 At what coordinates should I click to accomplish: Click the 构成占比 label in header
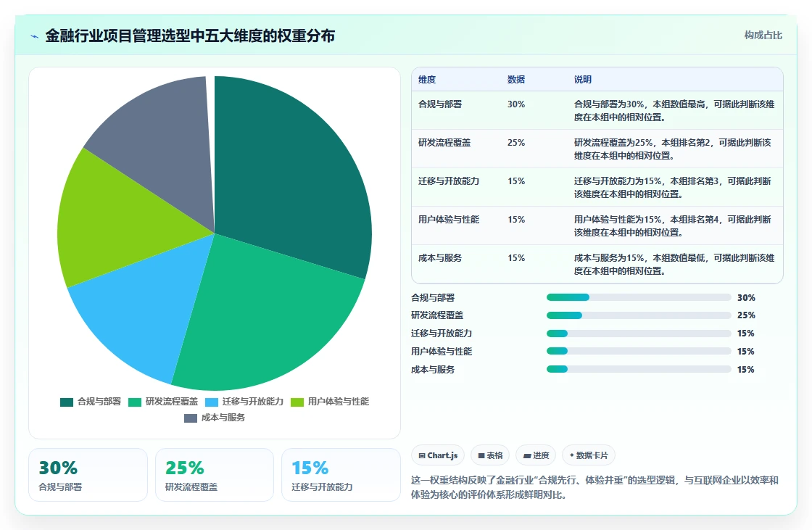pos(763,36)
